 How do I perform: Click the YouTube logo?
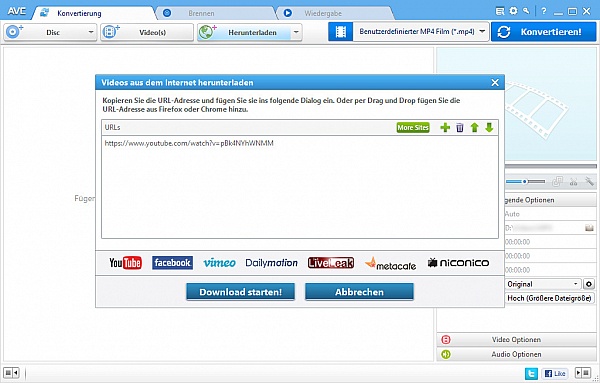[125, 263]
